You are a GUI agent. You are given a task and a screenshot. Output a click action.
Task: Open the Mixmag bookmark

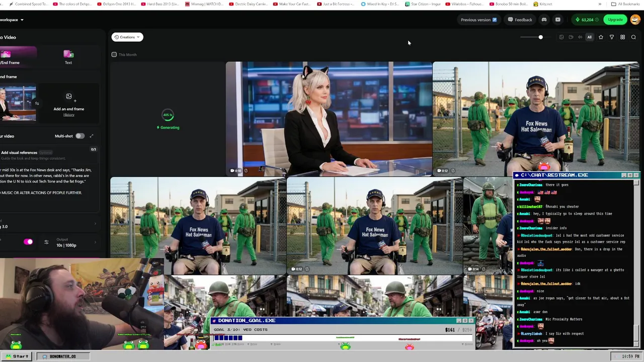tap(204, 4)
